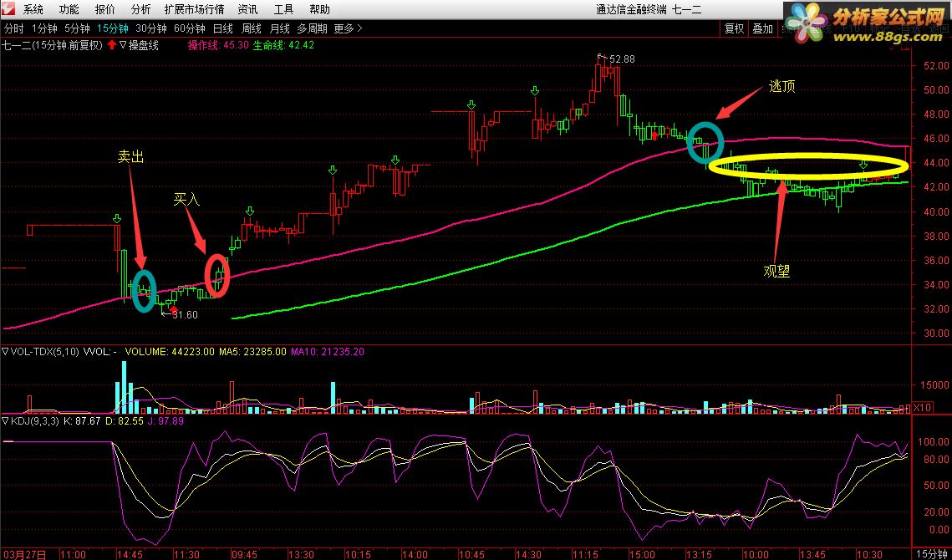The width and height of the screenshot is (952, 560).
Task: Click the 叠加 overlay button
Action: pyautogui.click(x=762, y=28)
